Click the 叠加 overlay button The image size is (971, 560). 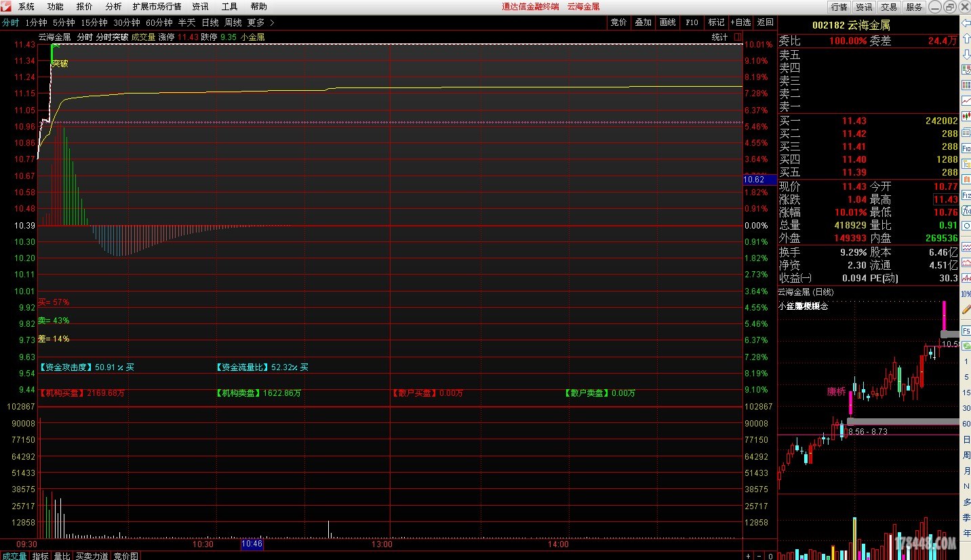pos(643,22)
